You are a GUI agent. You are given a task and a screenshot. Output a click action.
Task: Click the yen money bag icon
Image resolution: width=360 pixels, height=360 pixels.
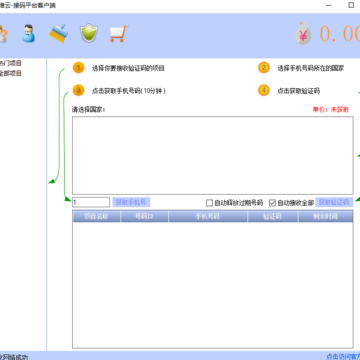pos(303,33)
